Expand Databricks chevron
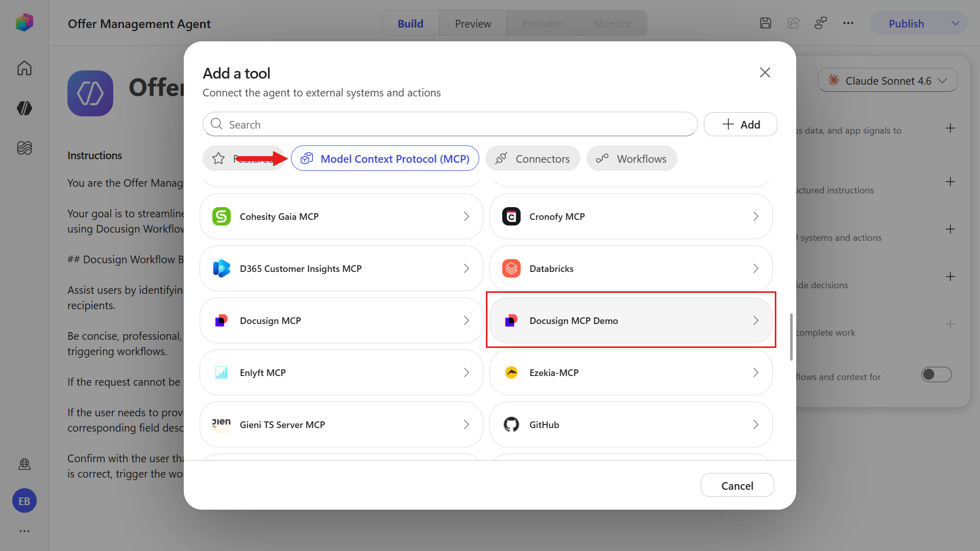 (756, 268)
